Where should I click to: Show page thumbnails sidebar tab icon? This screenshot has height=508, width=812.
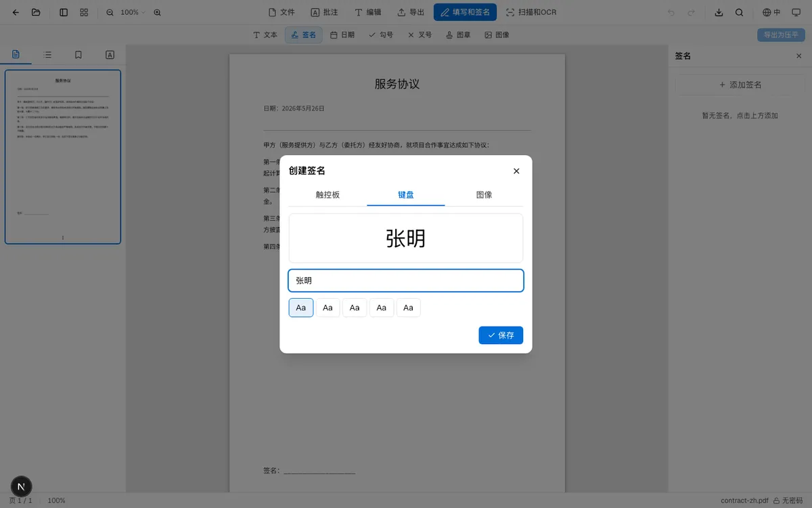click(16, 55)
